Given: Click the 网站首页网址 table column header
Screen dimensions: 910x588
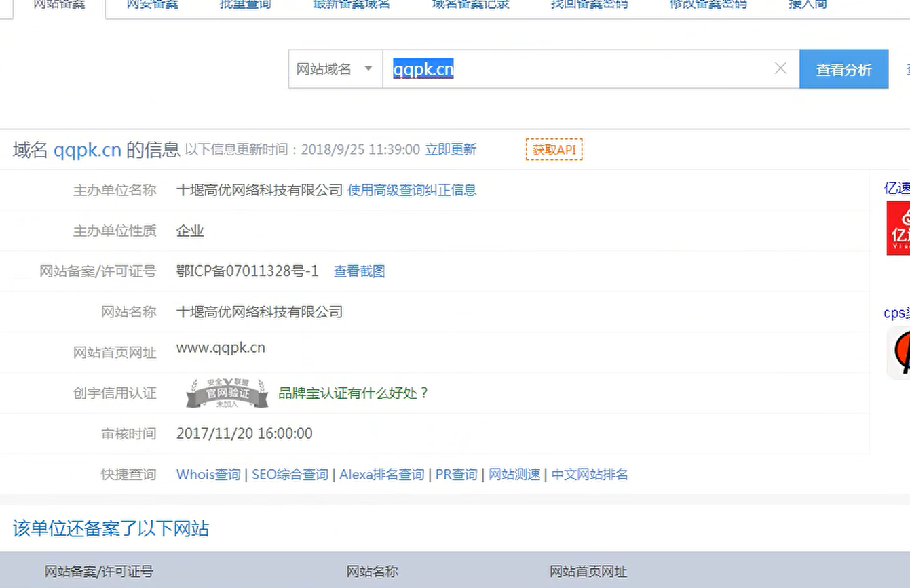Looking at the screenshot, I should (588, 572).
